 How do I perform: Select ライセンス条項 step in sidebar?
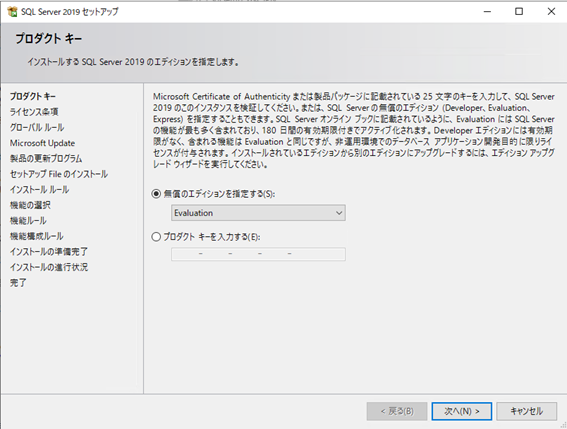34,112
